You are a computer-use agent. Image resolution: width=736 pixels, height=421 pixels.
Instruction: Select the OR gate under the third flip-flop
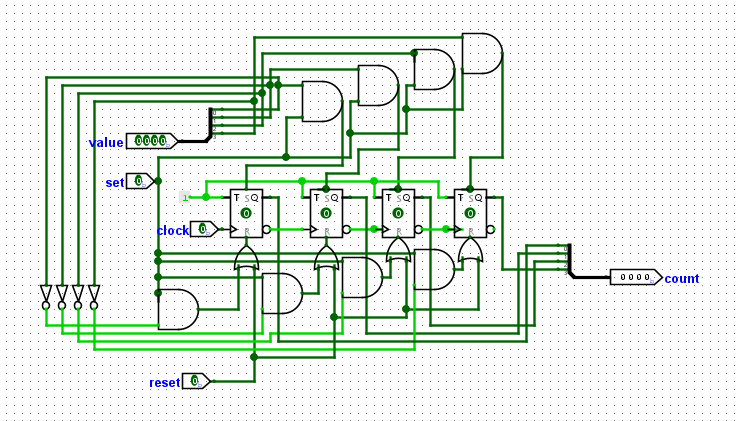point(398,250)
